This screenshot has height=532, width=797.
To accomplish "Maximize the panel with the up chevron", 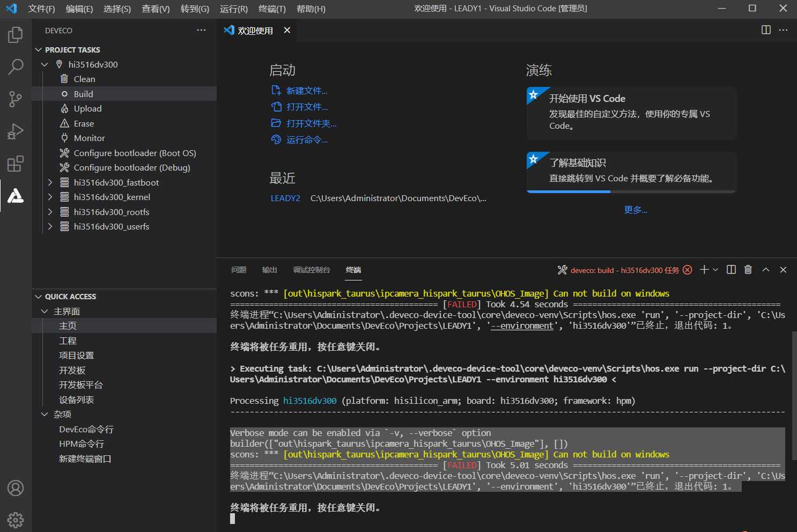I will point(766,270).
